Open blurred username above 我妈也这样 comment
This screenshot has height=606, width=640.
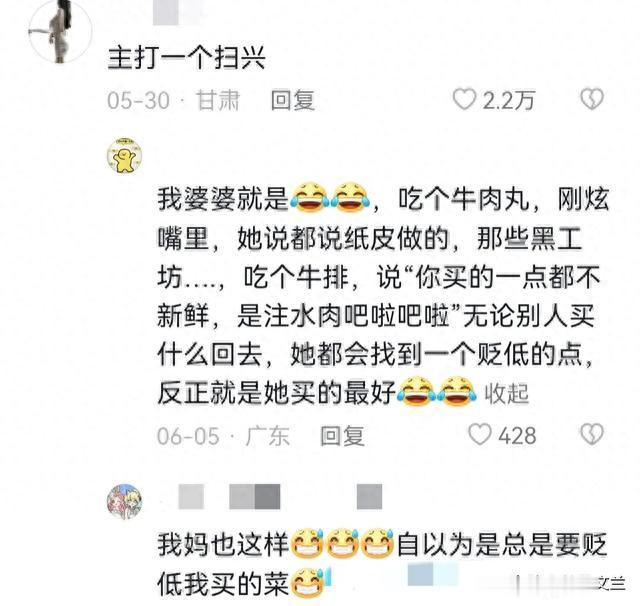tap(280, 497)
